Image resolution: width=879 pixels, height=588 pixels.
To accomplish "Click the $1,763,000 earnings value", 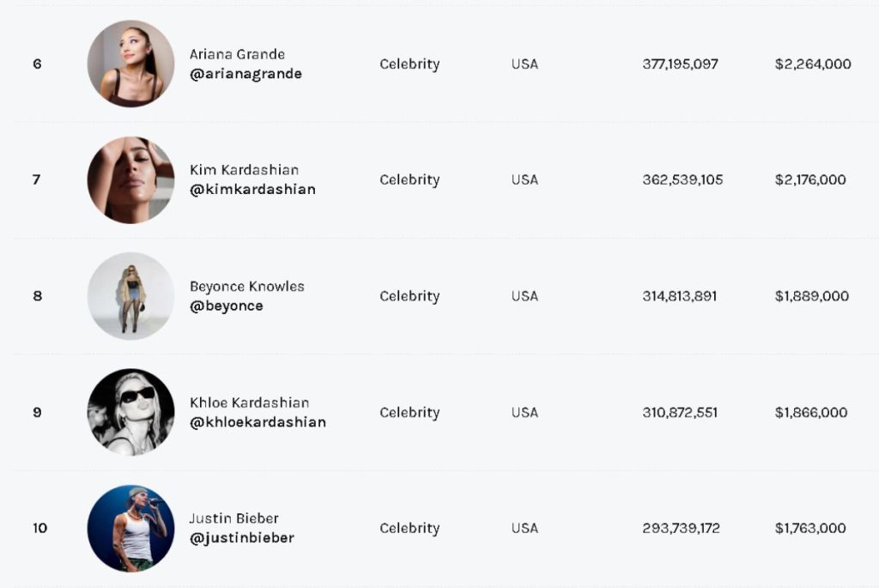I will click(x=810, y=528).
